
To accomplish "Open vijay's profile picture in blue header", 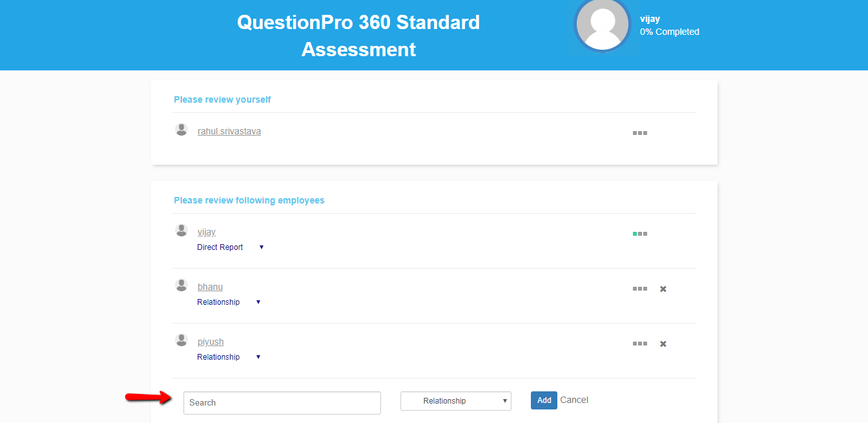I will (603, 27).
